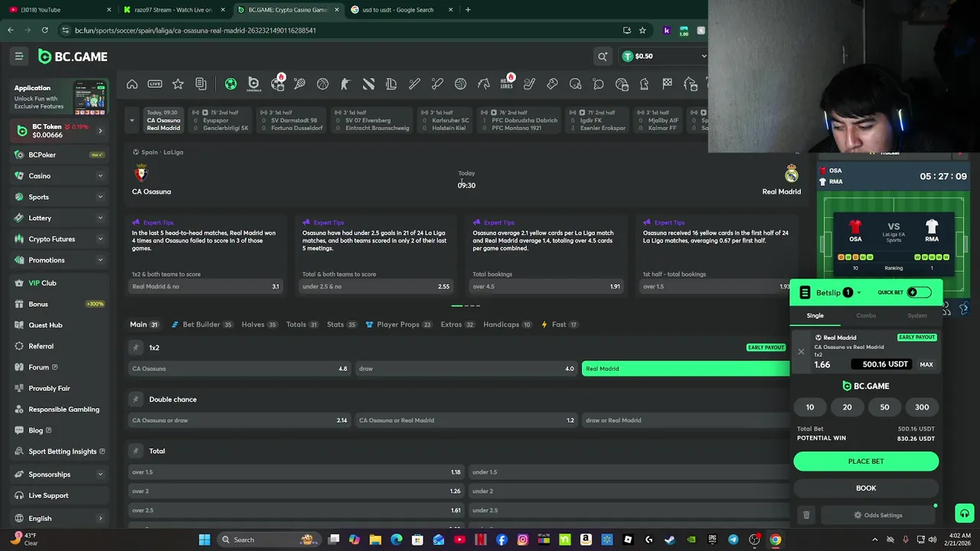The height and width of the screenshot is (551, 980).
Task: Select the System betslip tab
Action: [916, 315]
